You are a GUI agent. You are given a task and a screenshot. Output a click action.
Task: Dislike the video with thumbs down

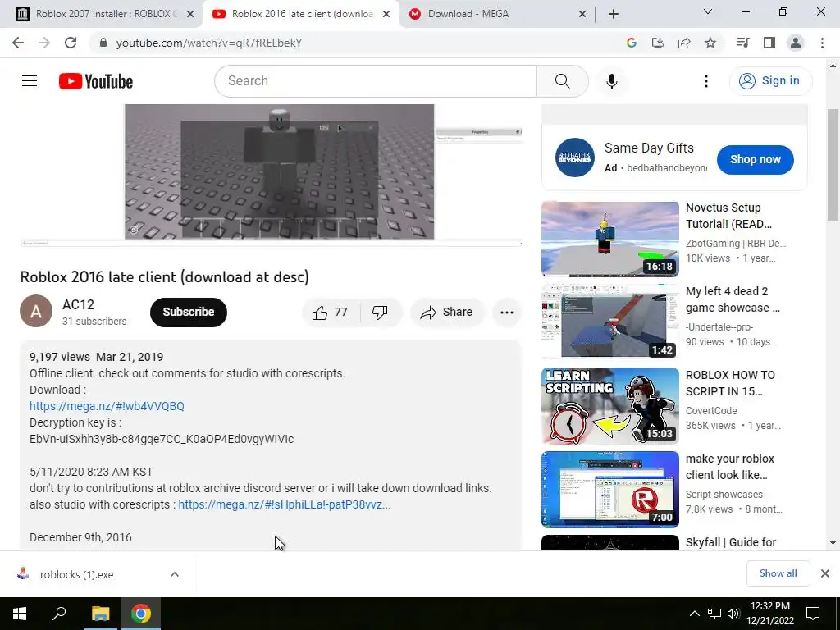[380, 313]
